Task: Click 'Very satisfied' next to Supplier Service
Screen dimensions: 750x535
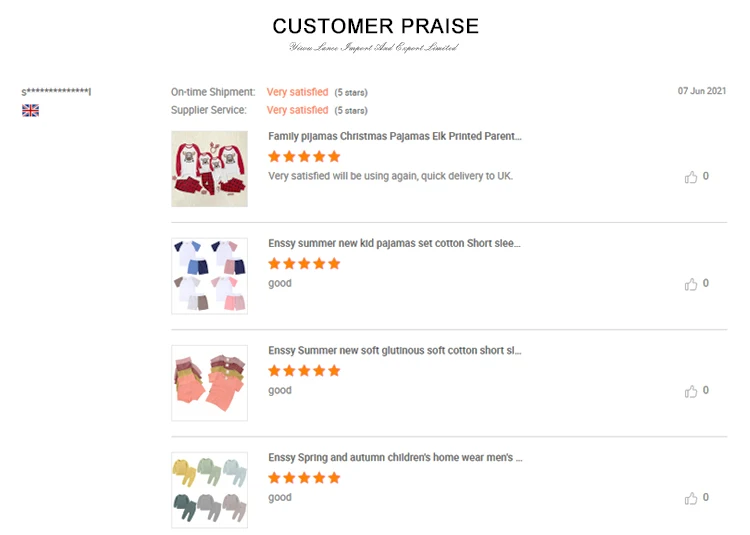Action: point(297,110)
